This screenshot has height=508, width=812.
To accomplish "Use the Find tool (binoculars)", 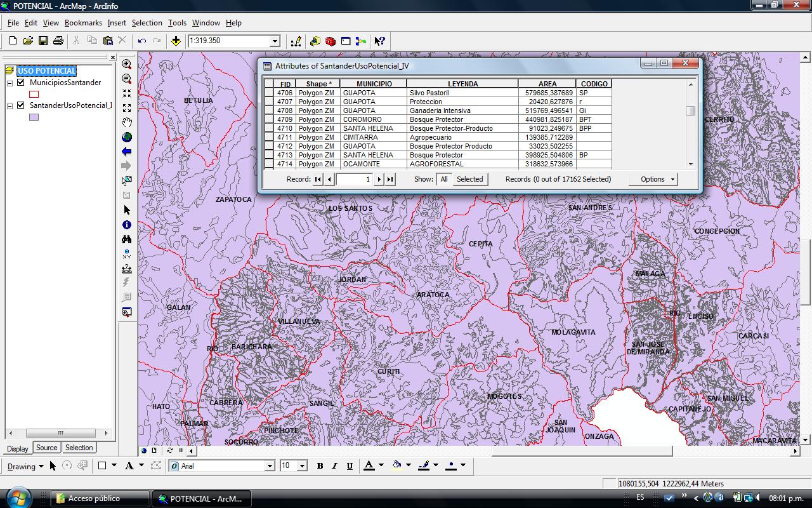I will pyautogui.click(x=126, y=239).
